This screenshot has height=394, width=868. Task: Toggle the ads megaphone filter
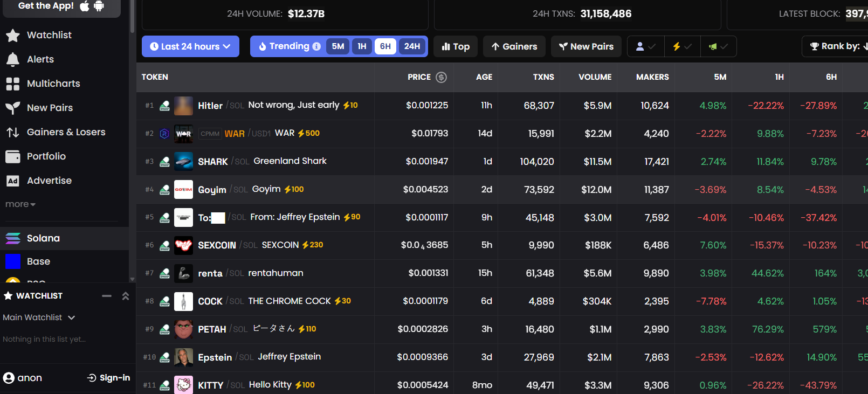click(719, 46)
